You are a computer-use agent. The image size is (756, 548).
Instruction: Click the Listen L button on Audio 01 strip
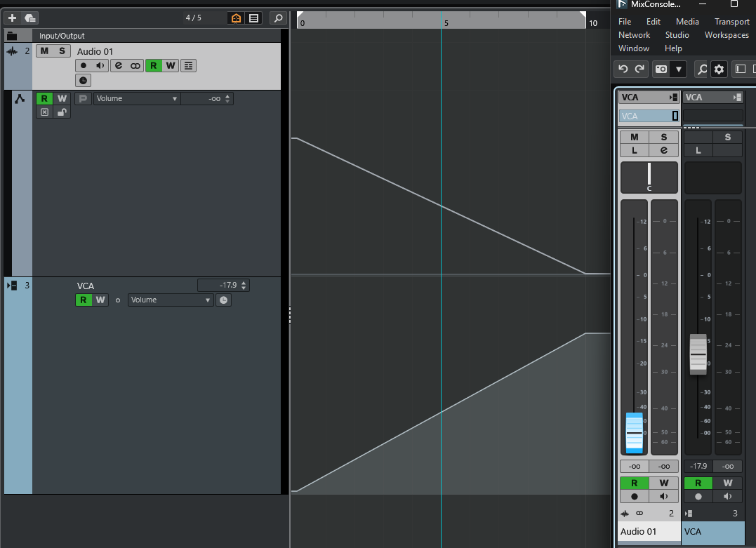click(634, 150)
